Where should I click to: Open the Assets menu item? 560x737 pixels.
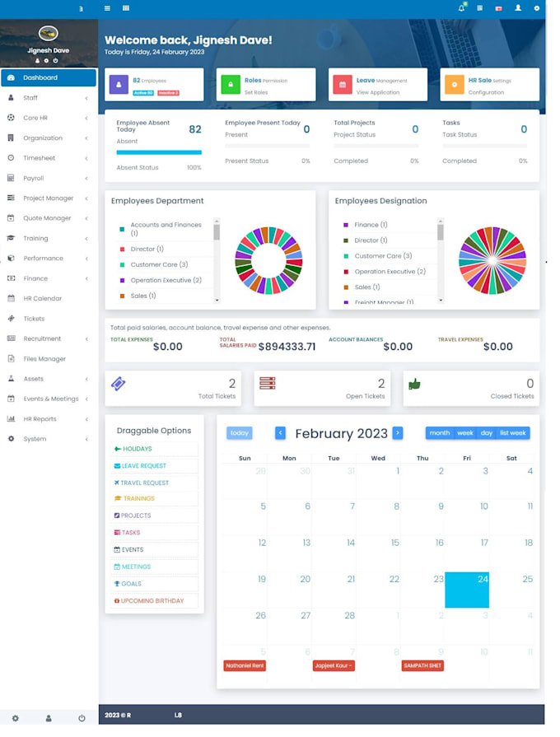coord(49,378)
